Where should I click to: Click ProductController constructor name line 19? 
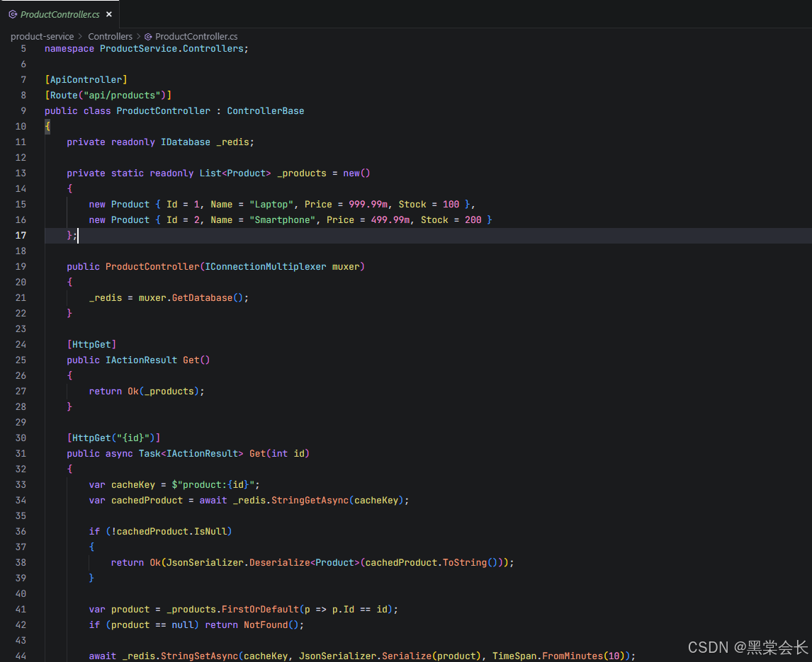pyautogui.click(x=152, y=266)
